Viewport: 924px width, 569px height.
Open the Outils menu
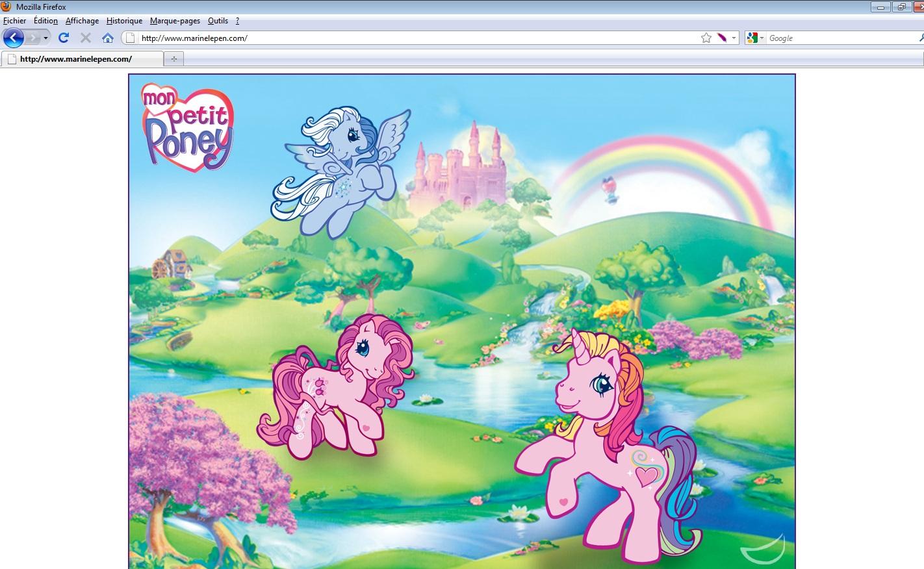pyautogui.click(x=218, y=21)
